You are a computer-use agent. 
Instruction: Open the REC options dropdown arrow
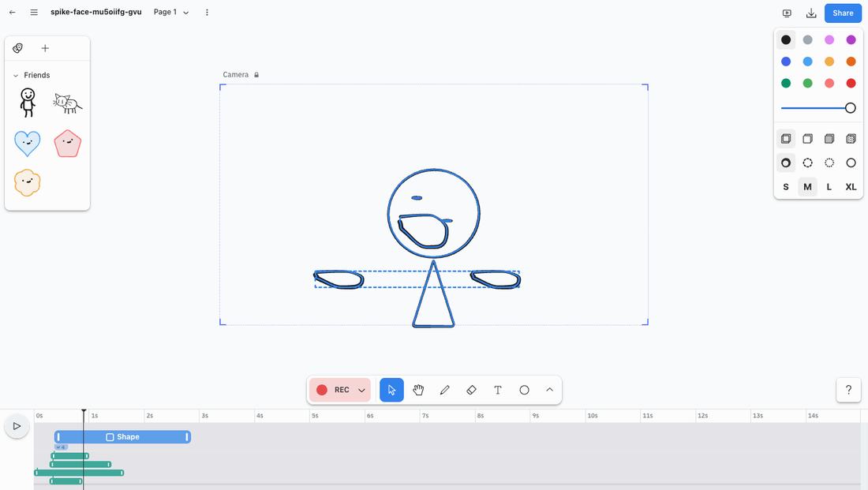pos(361,390)
